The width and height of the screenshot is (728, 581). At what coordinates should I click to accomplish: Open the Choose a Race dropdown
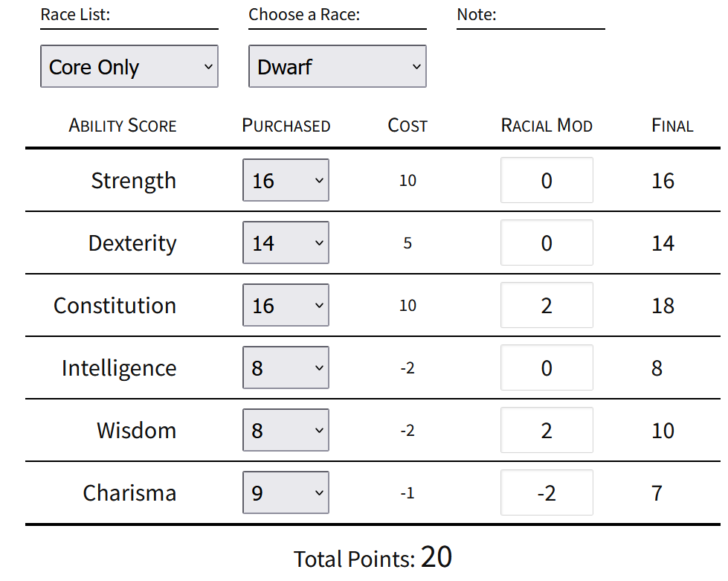pyautogui.click(x=337, y=66)
